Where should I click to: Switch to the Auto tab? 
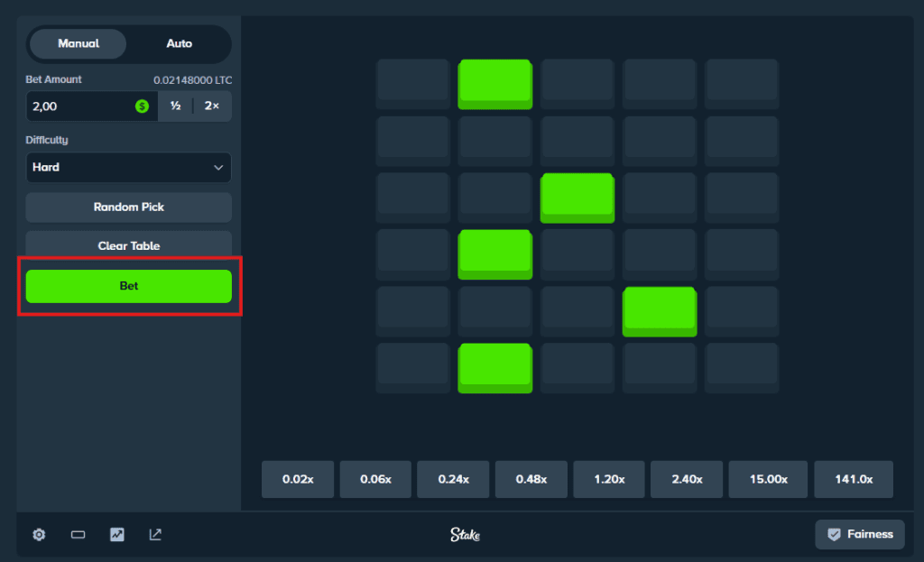coord(179,43)
